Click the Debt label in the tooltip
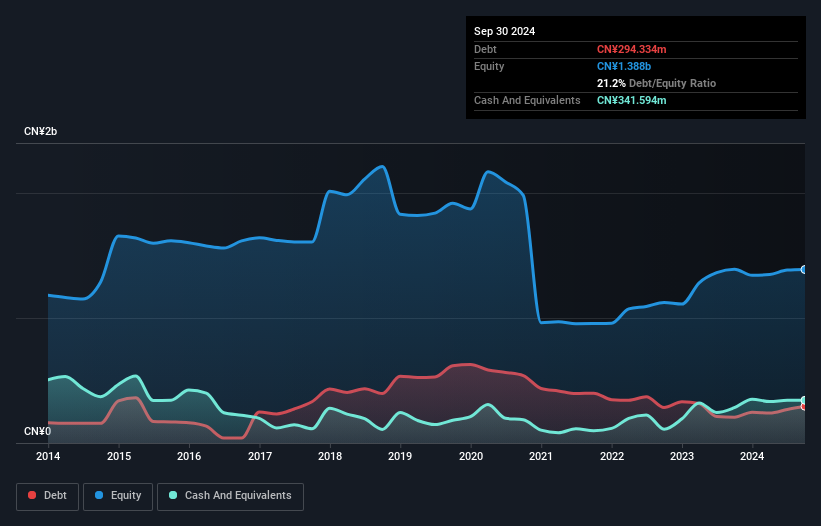821x526 pixels. click(485, 49)
